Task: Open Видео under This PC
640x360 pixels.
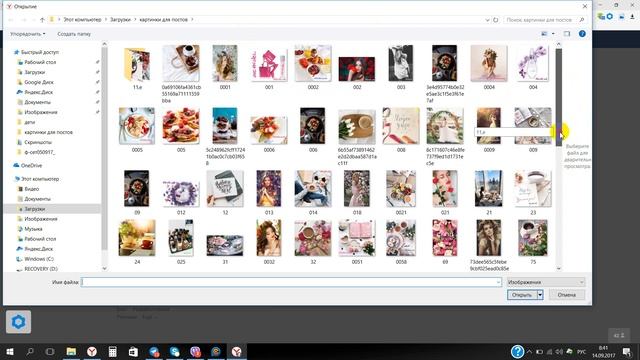Action: [x=31, y=189]
